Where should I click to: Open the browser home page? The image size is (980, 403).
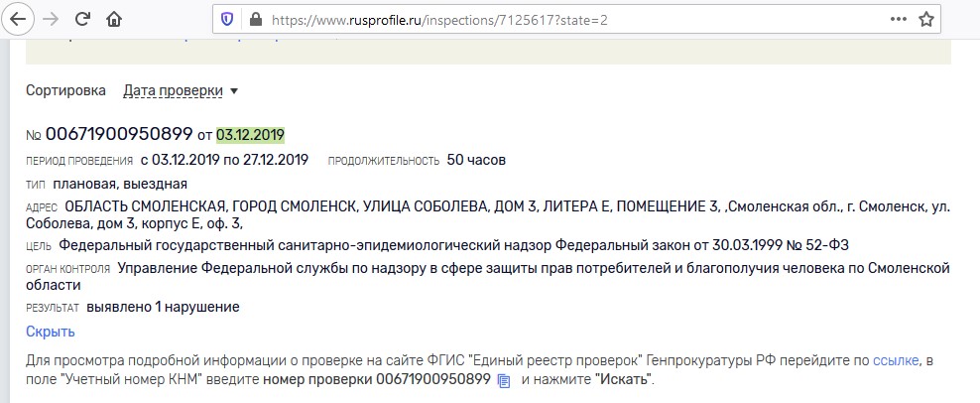pos(114,20)
